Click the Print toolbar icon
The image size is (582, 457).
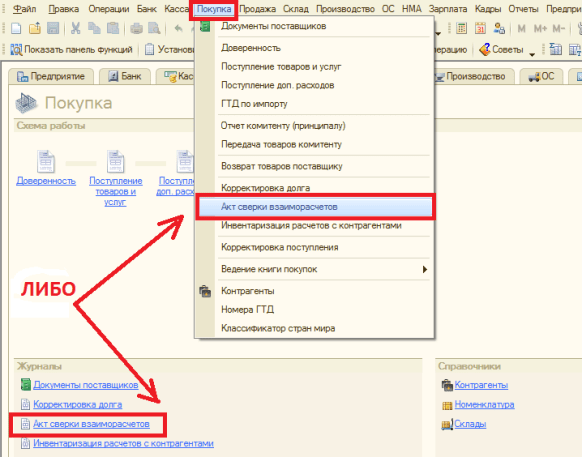136,28
